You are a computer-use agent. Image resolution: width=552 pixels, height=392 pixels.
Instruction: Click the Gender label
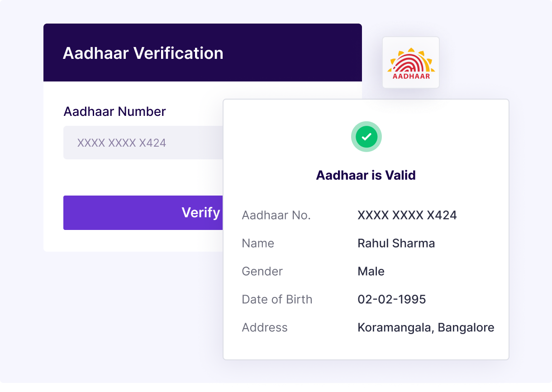click(262, 271)
